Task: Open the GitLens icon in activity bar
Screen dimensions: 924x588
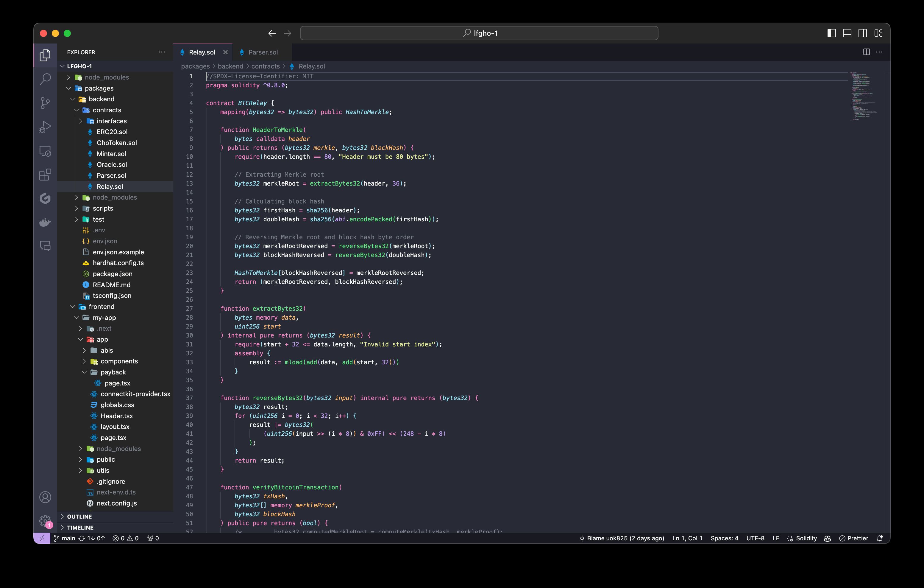Action: pos(45,199)
